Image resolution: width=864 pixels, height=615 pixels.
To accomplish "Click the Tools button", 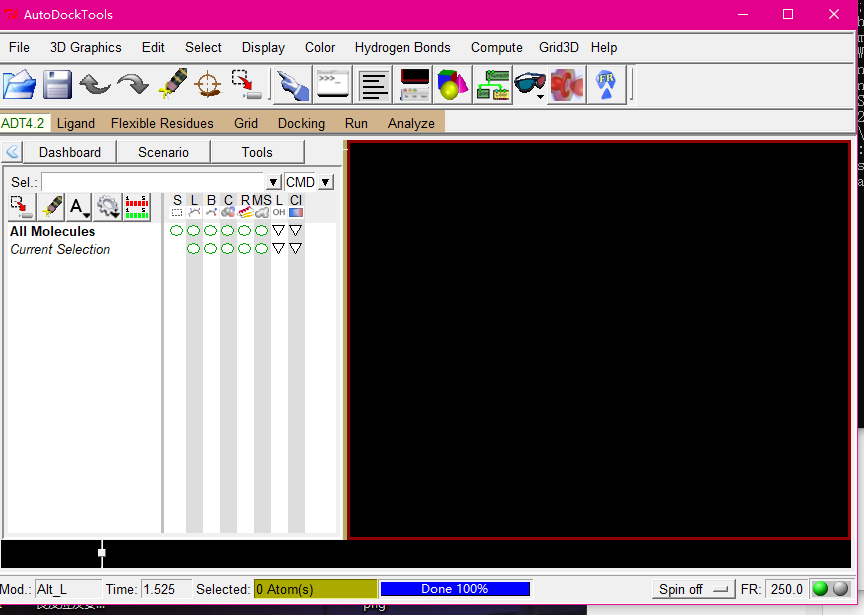I will pos(257,152).
